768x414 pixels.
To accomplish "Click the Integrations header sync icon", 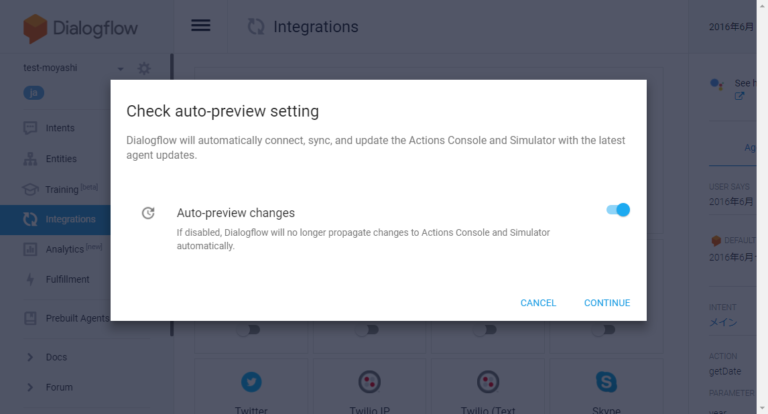I will (255, 26).
